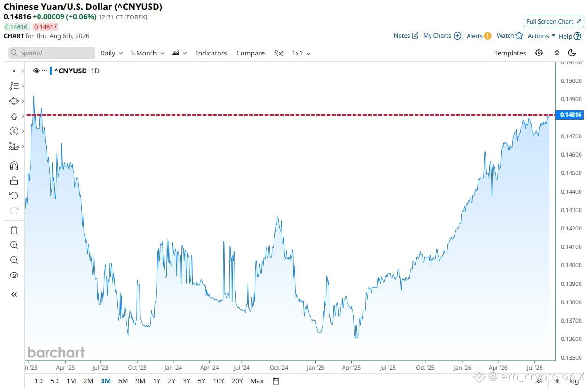Open the Actions dropdown

[541, 36]
